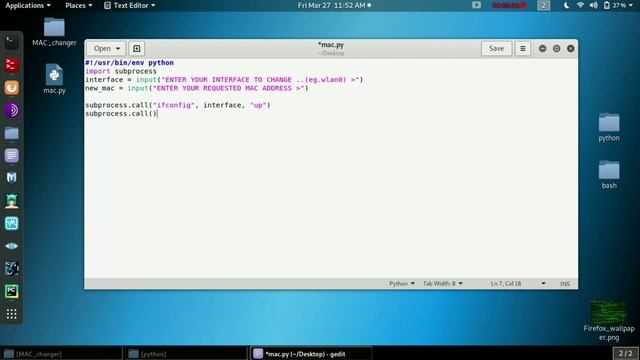Select the mac.py desktop file
The width and height of the screenshot is (640, 360).
(54, 79)
